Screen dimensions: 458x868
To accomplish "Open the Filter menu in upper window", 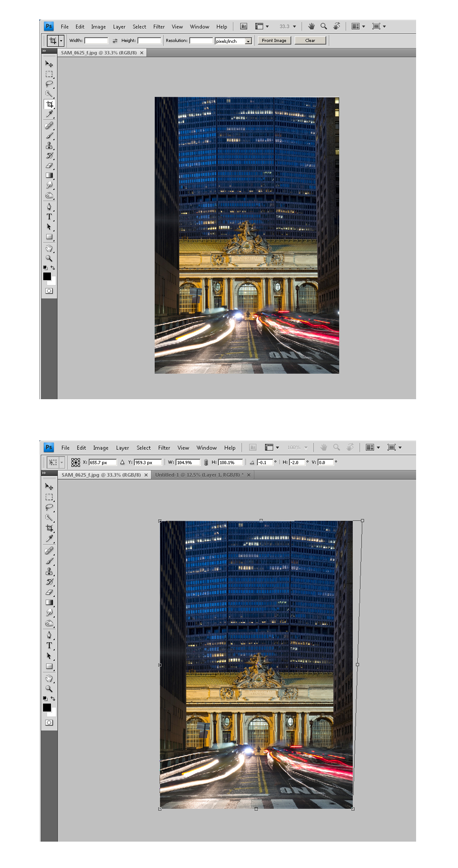I will pyautogui.click(x=159, y=27).
